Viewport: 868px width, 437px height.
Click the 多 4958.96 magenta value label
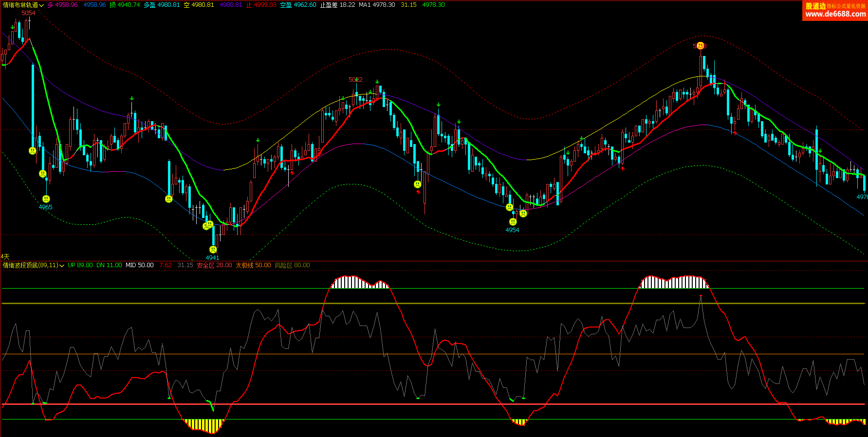click(62, 5)
